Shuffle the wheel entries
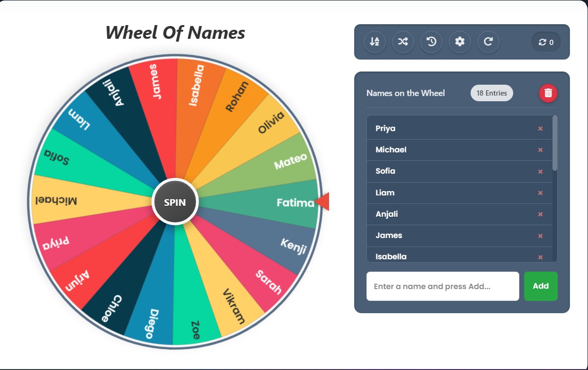 coord(403,42)
